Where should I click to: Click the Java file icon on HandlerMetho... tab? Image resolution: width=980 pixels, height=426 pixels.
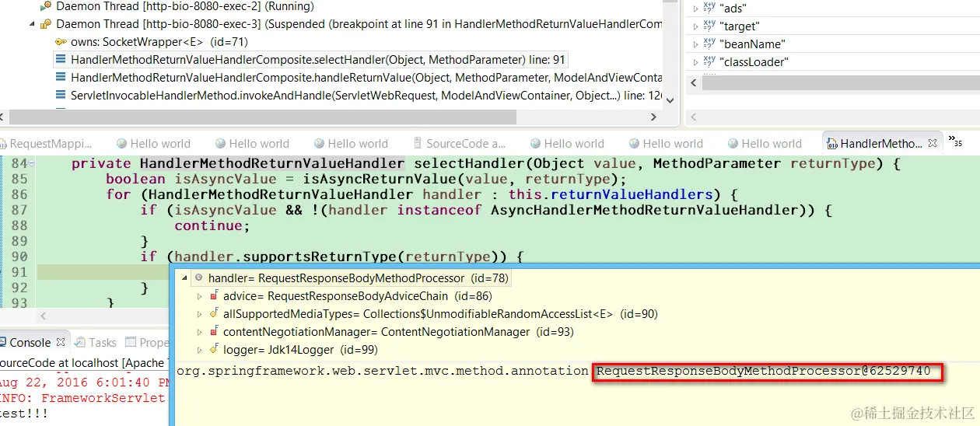pos(832,144)
